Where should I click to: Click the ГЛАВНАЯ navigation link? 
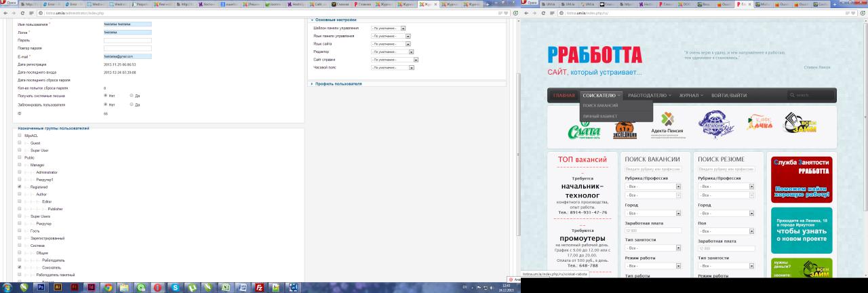click(x=564, y=96)
